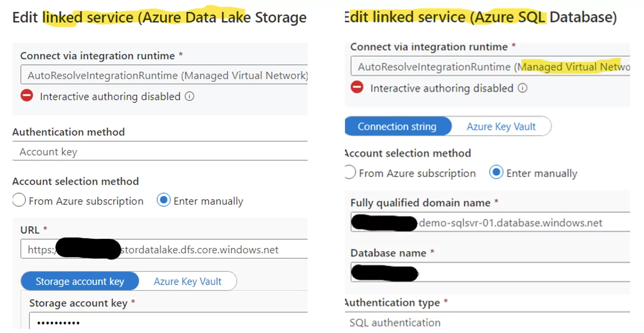Click the Fully qualified domain name field
The width and height of the screenshot is (644, 333).
click(x=490, y=222)
